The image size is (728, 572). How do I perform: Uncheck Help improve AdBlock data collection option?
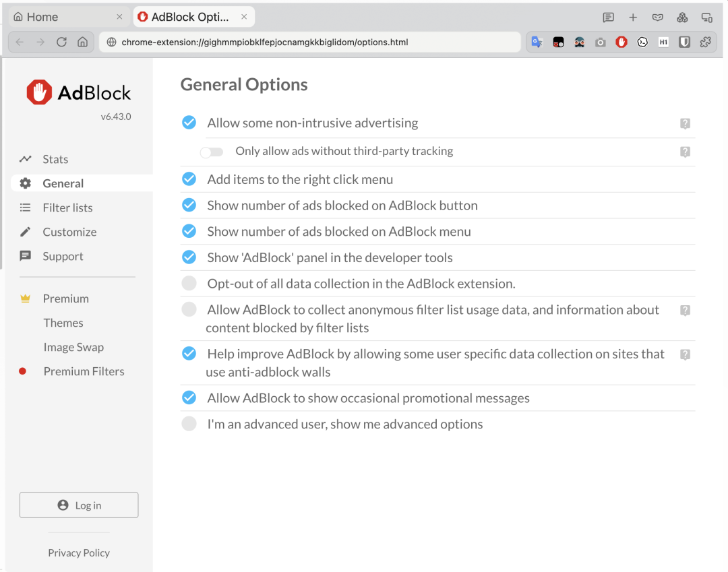(x=189, y=353)
